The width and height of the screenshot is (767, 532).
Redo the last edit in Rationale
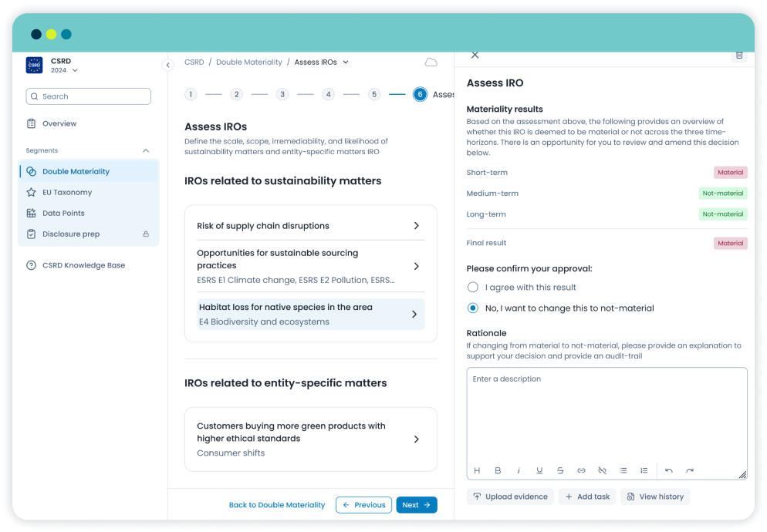coord(690,470)
